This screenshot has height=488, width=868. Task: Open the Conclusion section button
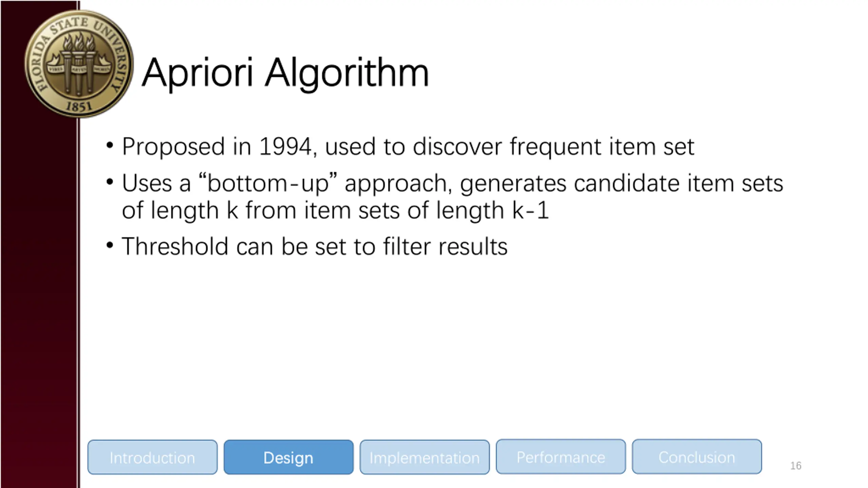pos(697,457)
